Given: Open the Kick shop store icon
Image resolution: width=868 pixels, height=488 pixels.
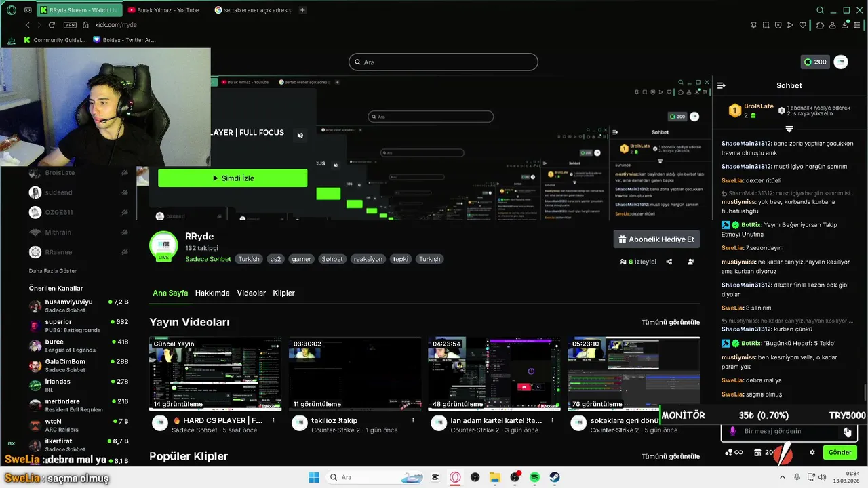Looking at the screenshot, I should coord(757,452).
